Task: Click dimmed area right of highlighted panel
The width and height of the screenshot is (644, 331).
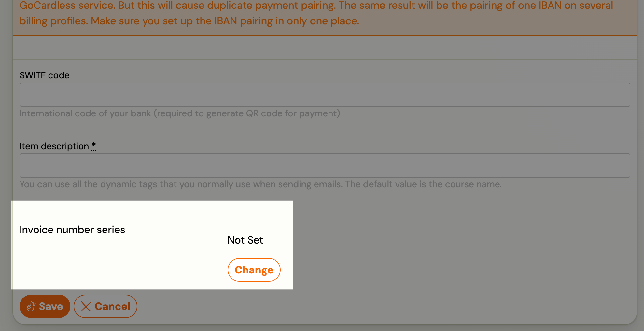Action: (x=456, y=244)
